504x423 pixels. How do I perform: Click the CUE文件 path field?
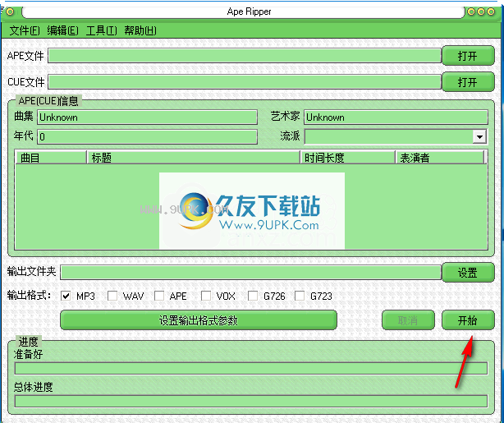(245, 82)
